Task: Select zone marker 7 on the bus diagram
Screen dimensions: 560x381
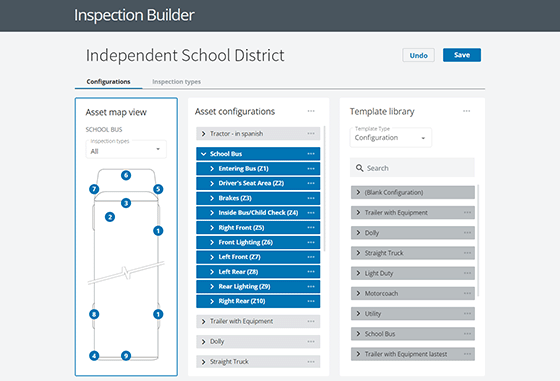Action: tap(94, 189)
